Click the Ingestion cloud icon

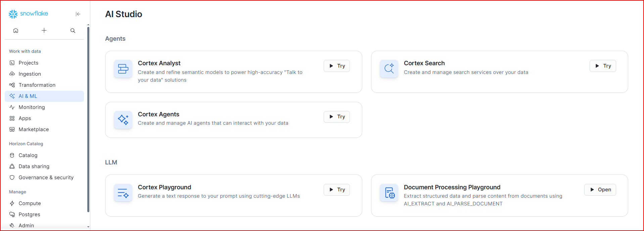[x=12, y=74]
